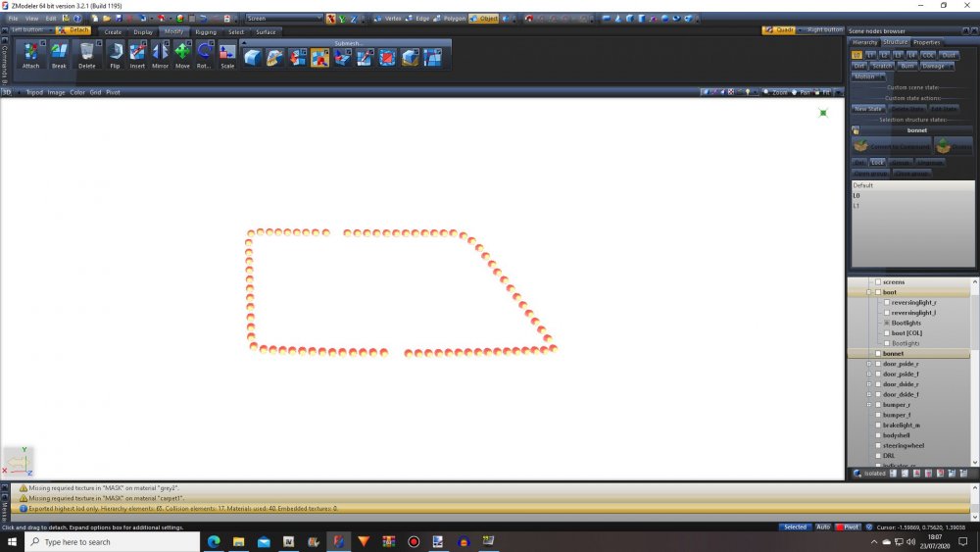The height and width of the screenshot is (552, 980).
Task: Select the Rotate tool
Action: 204,55
